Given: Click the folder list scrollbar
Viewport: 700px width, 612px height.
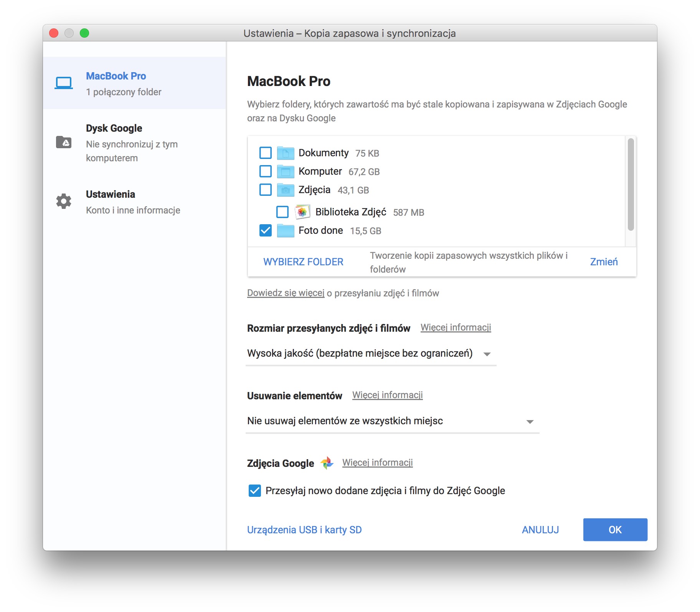Looking at the screenshot, I should click(631, 184).
